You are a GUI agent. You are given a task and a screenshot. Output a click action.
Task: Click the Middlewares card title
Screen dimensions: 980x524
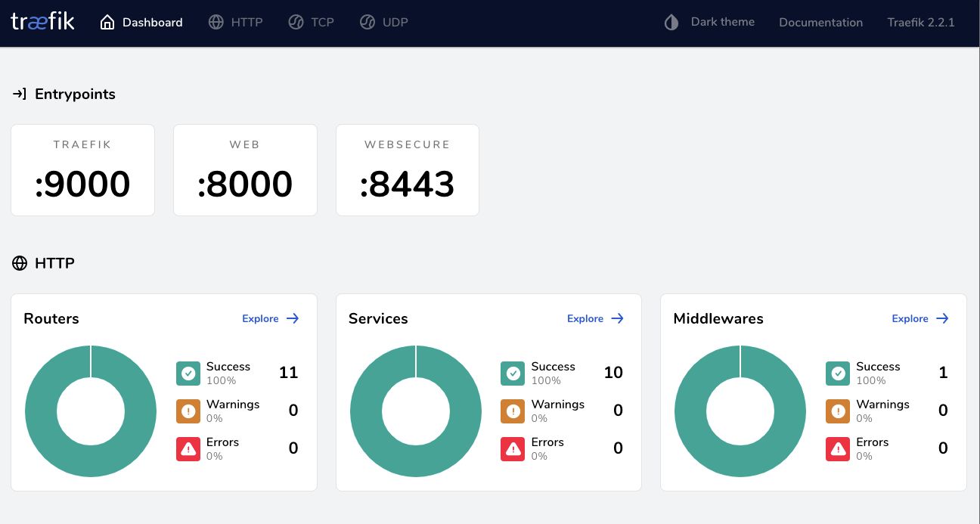click(718, 318)
